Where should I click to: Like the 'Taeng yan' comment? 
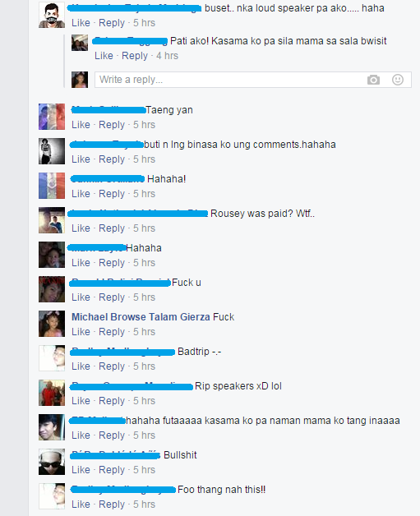81,125
